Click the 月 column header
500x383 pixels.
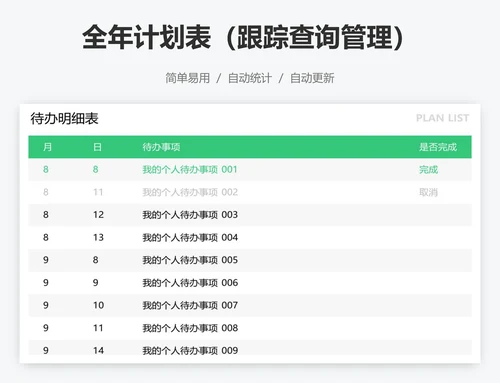(x=47, y=147)
